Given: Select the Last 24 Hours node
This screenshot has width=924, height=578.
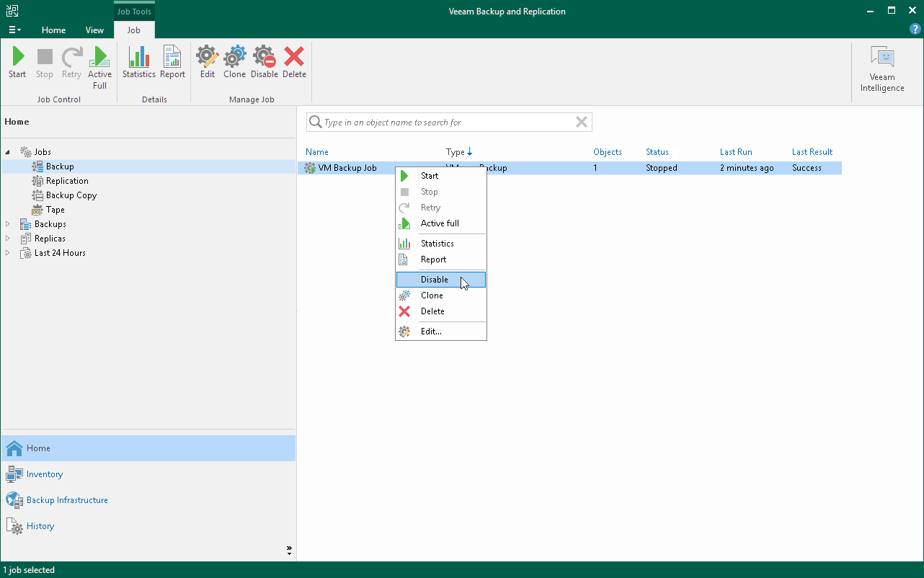Looking at the screenshot, I should [60, 253].
